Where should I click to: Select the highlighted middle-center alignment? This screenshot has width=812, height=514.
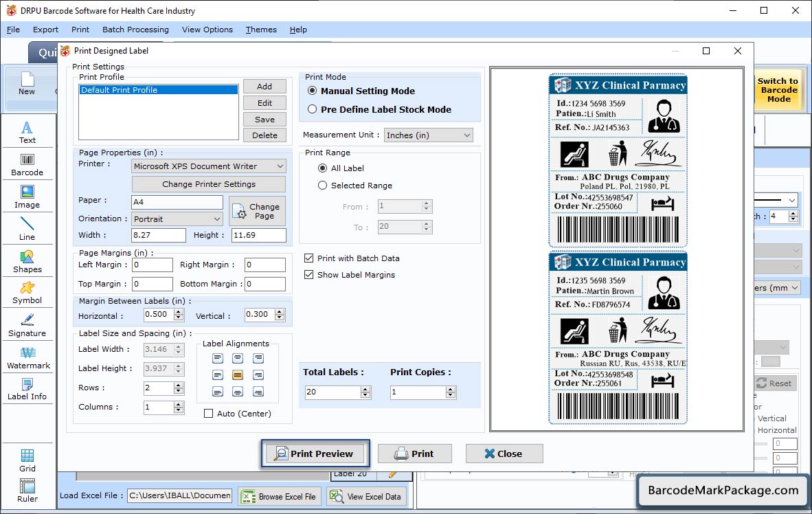point(238,375)
